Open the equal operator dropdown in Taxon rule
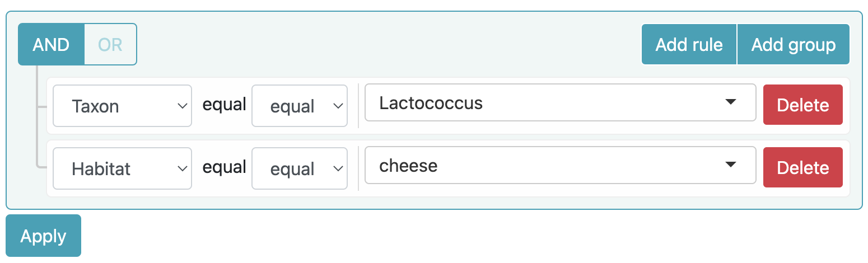The image size is (868, 263). (x=300, y=106)
